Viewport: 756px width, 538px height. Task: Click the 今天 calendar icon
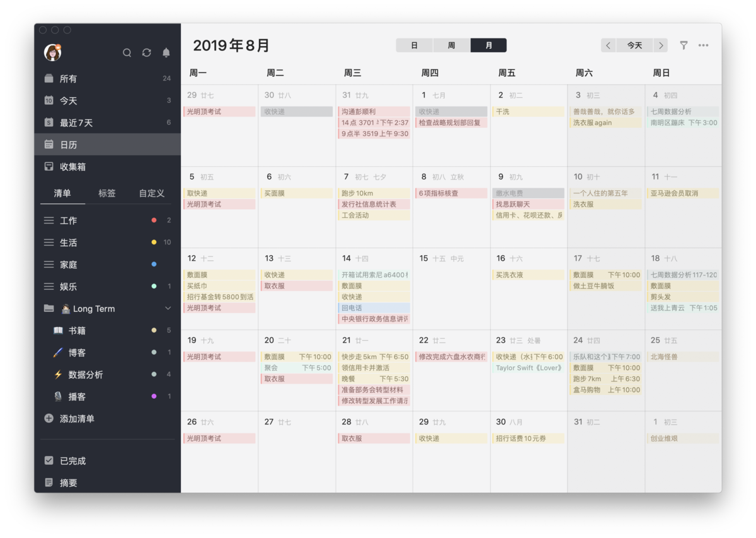point(49,101)
